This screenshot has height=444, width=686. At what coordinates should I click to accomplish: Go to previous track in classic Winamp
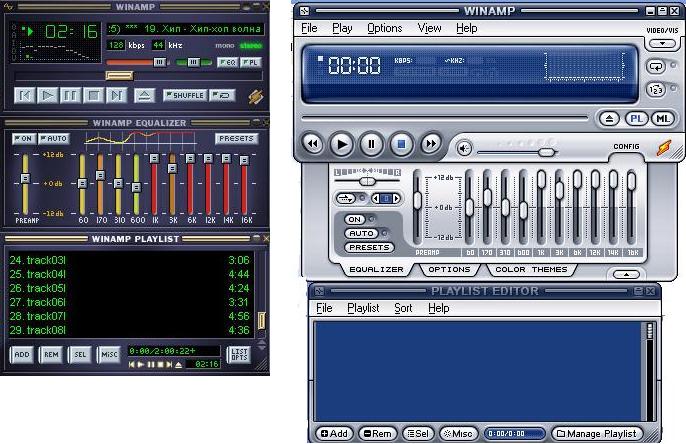[x=24, y=96]
